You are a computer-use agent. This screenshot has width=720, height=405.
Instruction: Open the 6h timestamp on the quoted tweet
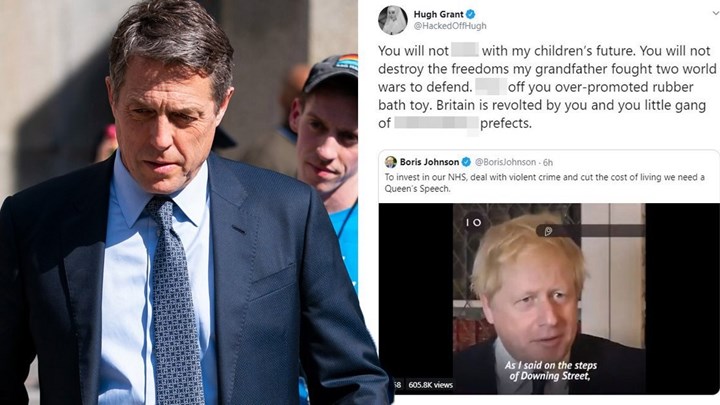click(x=548, y=162)
